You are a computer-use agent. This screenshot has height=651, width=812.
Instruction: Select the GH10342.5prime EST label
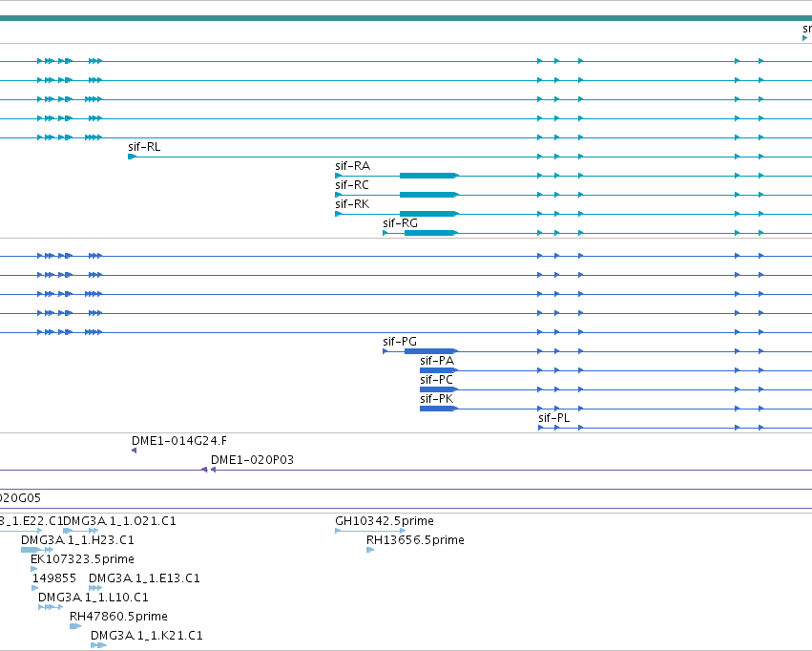[385, 521]
